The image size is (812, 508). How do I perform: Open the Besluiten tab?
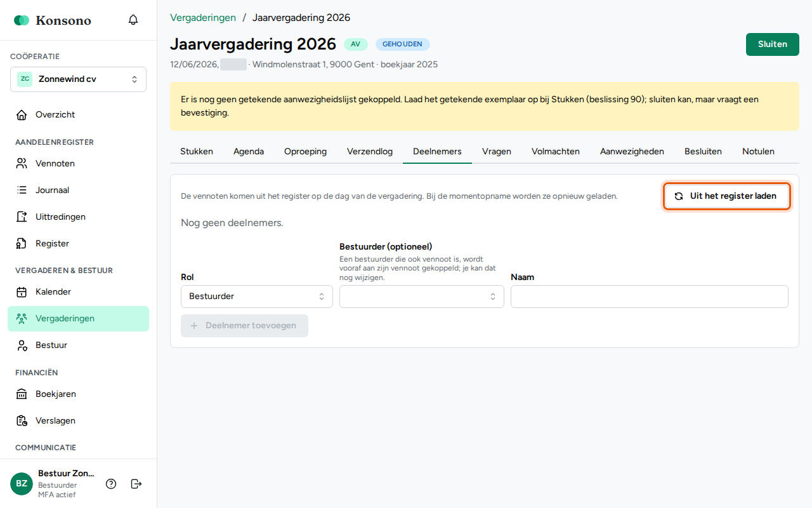point(703,152)
